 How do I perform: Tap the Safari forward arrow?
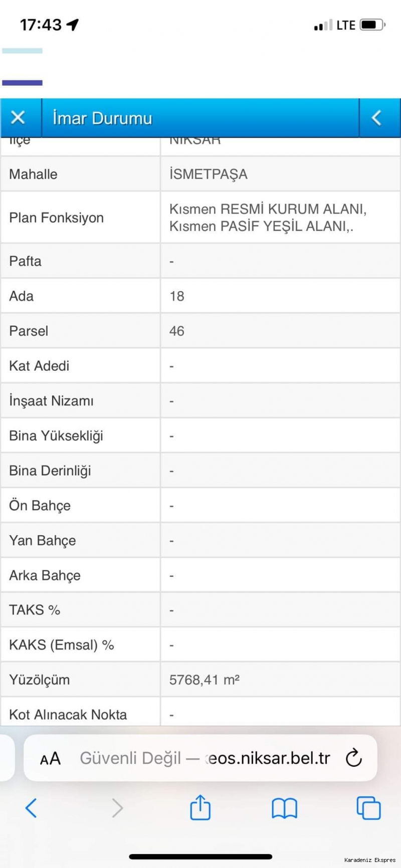tap(117, 808)
